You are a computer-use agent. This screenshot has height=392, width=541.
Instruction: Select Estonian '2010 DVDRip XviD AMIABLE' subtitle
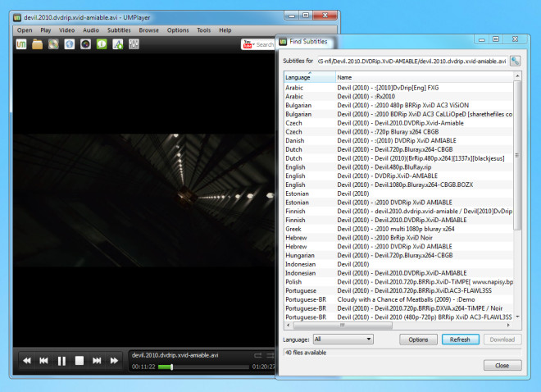tap(398, 203)
